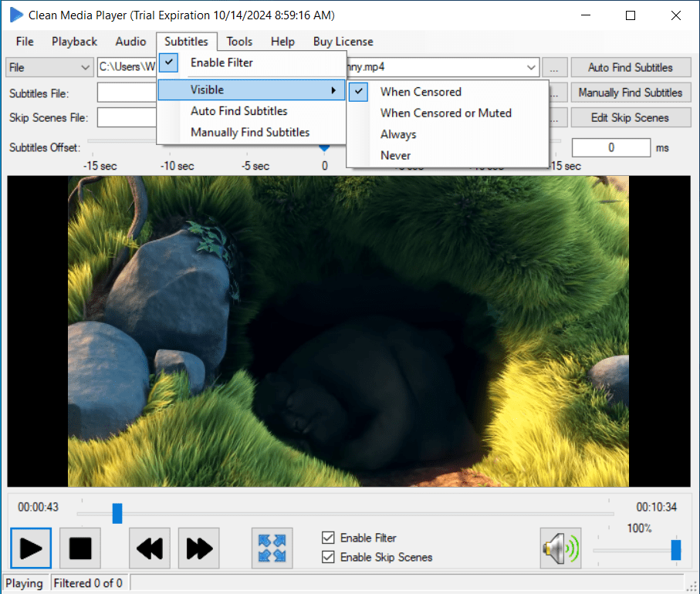Expand the video file path dropdown arrow
This screenshot has width=700, height=594.
pyautogui.click(x=530, y=67)
